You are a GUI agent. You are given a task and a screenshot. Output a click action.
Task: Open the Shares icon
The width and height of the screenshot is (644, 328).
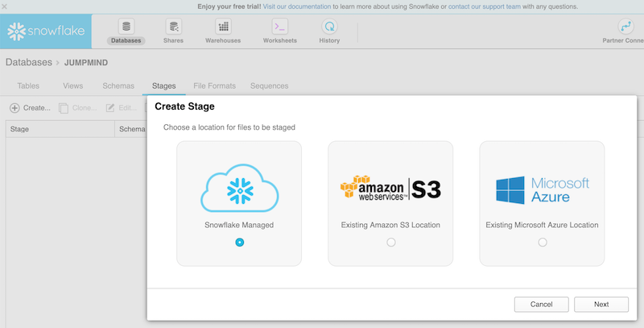[173, 27]
